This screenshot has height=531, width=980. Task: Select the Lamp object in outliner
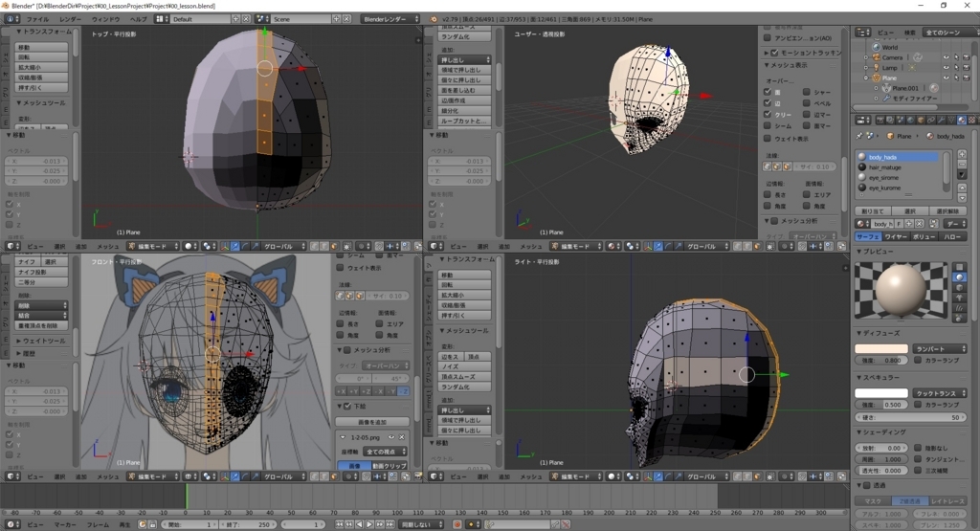click(x=890, y=68)
